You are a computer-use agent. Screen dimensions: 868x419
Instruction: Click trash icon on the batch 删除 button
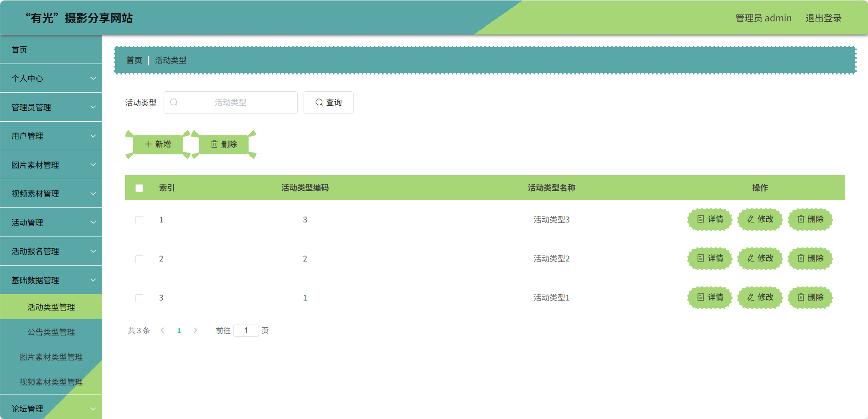pos(215,144)
